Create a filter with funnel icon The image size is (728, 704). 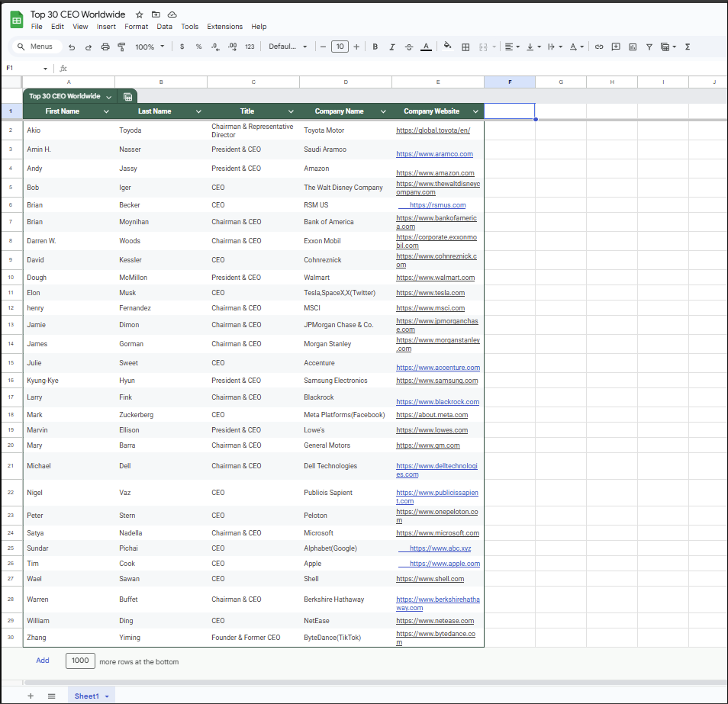point(649,47)
